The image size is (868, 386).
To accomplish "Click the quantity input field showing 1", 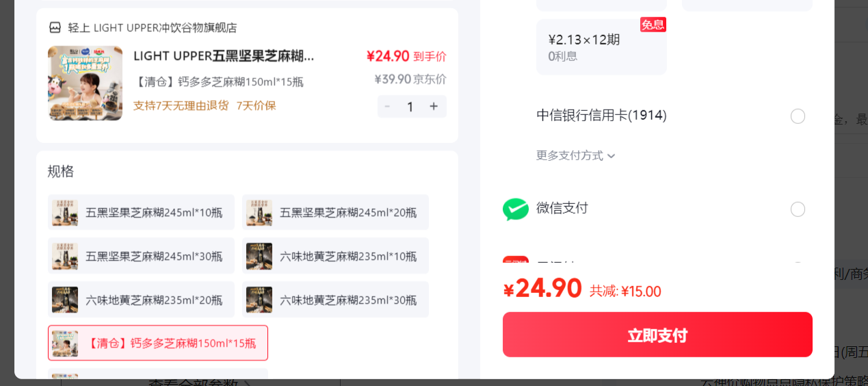I will click(x=410, y=107).
